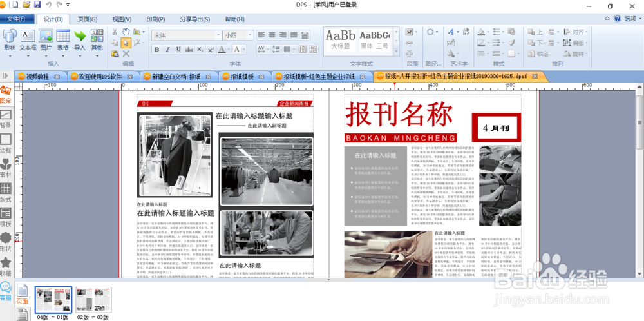
Task: Open the 上一层 bring forward dropdown
Action: click(x=558, y=32)
